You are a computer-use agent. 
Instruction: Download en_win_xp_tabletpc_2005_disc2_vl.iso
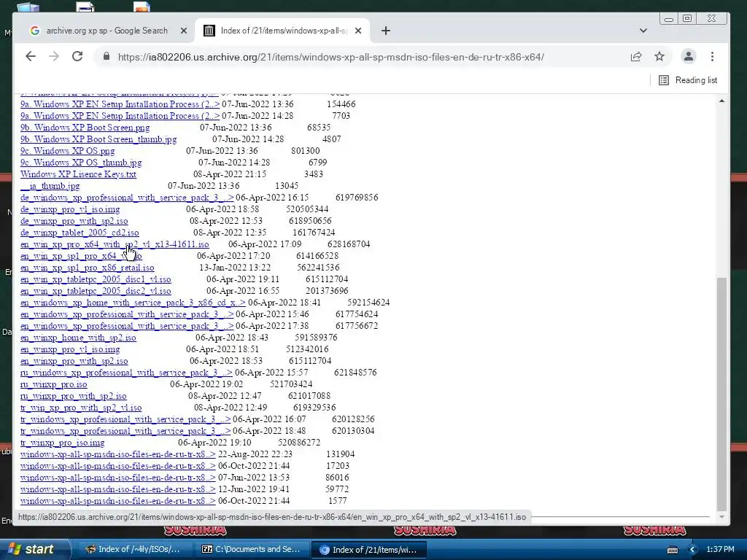tap(96, 291)
